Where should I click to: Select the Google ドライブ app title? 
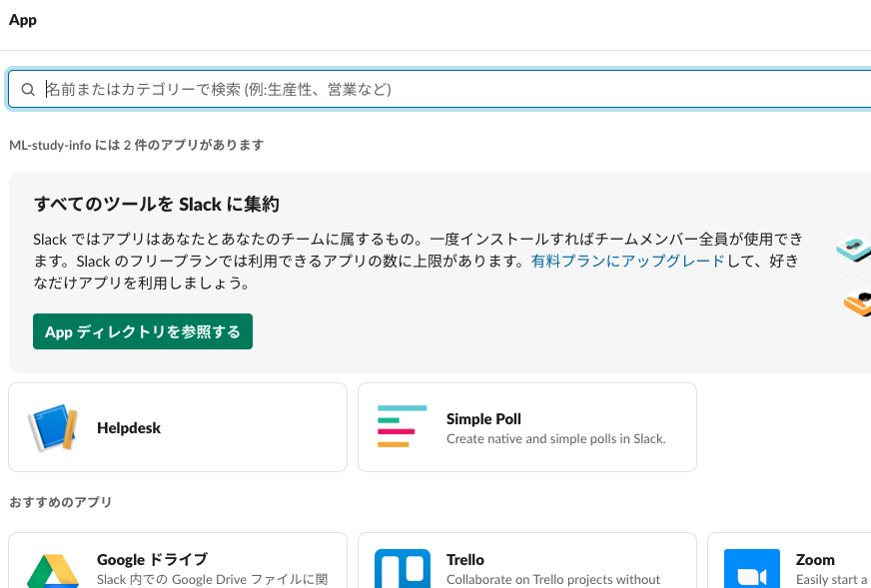(x=152, y=560)
